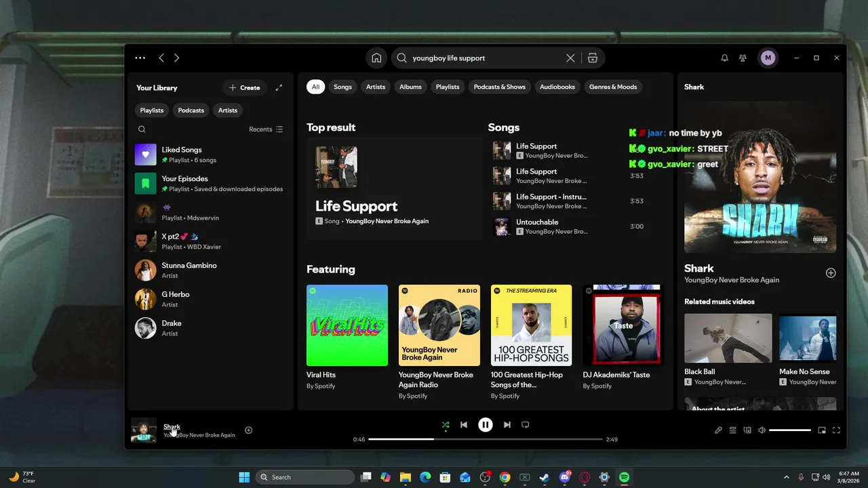Adjust the volume slider

790,430
